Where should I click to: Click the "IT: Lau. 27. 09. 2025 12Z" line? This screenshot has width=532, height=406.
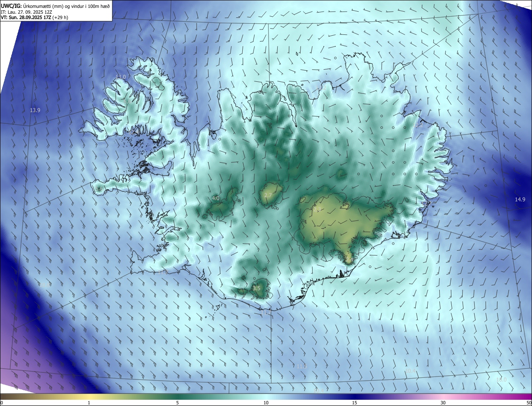click(x=26, y=12)
